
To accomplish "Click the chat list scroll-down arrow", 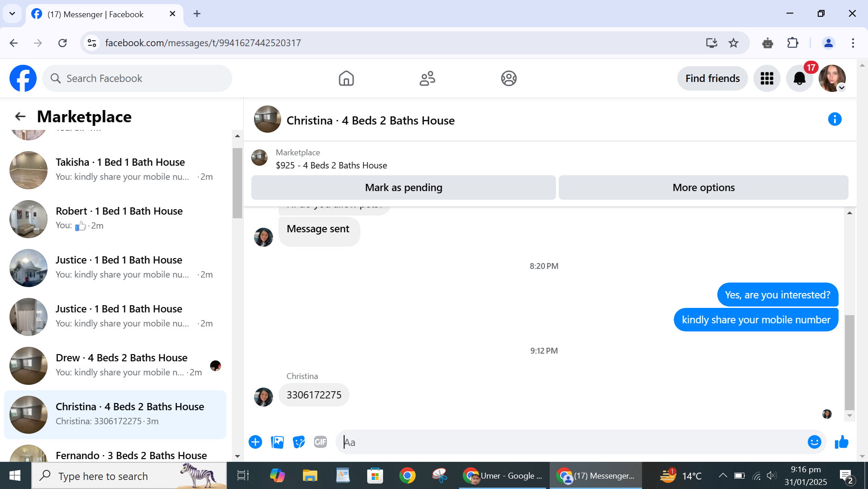I will (237, 456).
